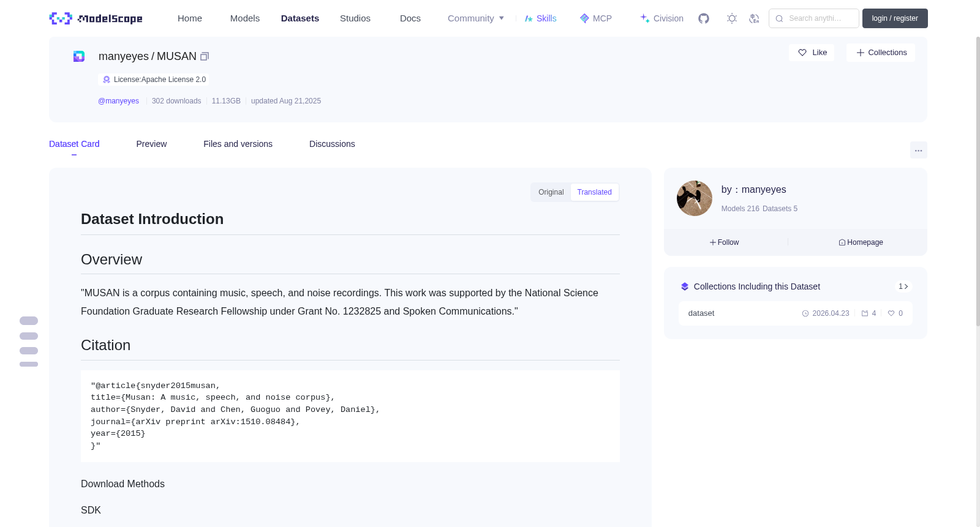Viewport: 980px width, 527px height.
Task: Click the Apache license badge icon
Action: point(107,80)
